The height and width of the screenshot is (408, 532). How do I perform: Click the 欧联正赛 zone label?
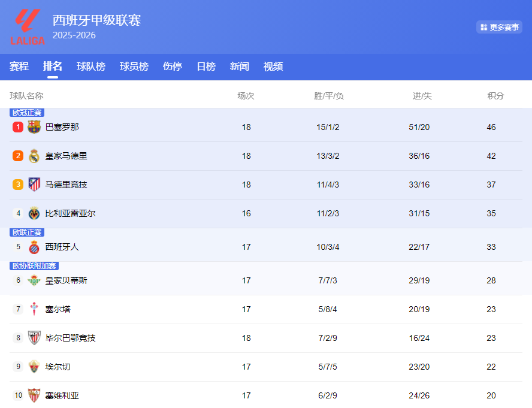click(27, 232)
